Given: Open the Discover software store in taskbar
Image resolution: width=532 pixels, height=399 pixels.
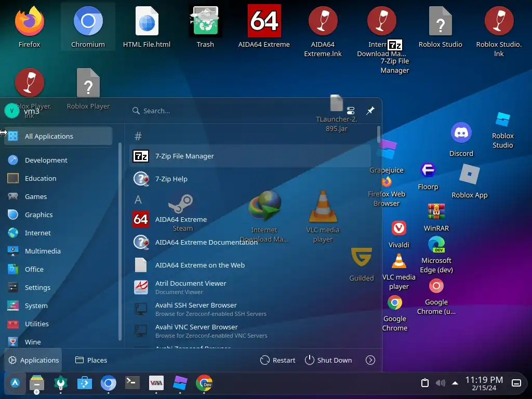Looking at the screenshot, I should point(85,383).
